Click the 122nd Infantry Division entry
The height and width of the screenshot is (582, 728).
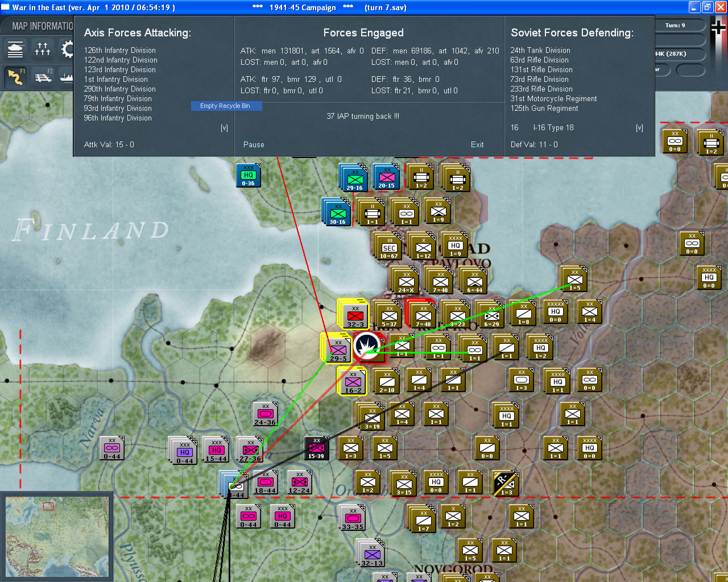[x=121, y=60]
